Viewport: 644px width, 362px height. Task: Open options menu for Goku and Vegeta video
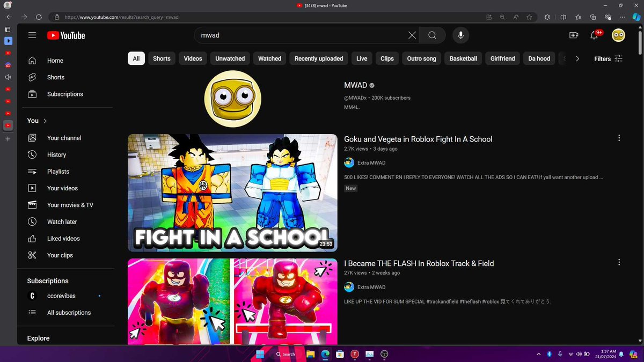coord(619,138)
